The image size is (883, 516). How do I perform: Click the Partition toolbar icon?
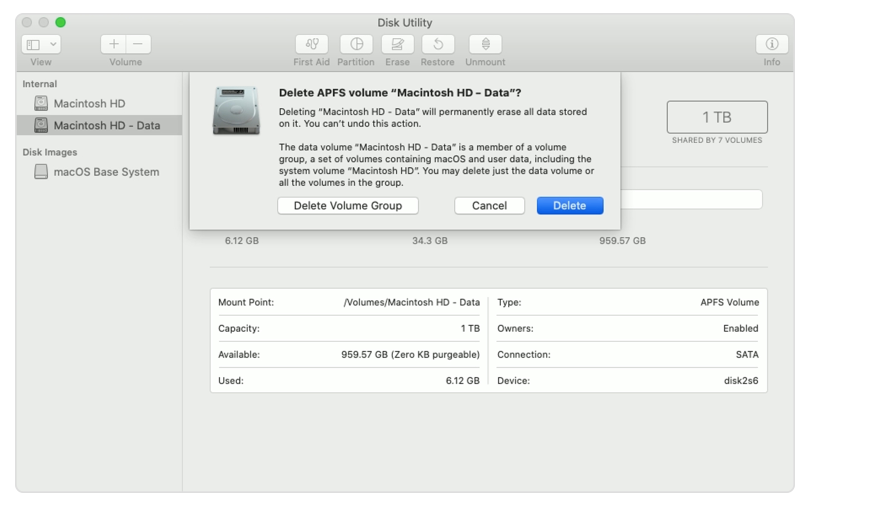click(356, 44)
